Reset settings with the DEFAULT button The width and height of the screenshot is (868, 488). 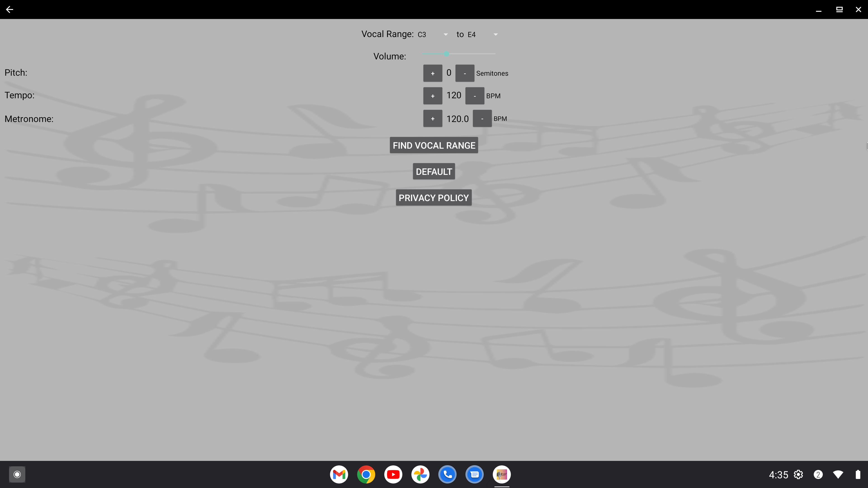434,171
